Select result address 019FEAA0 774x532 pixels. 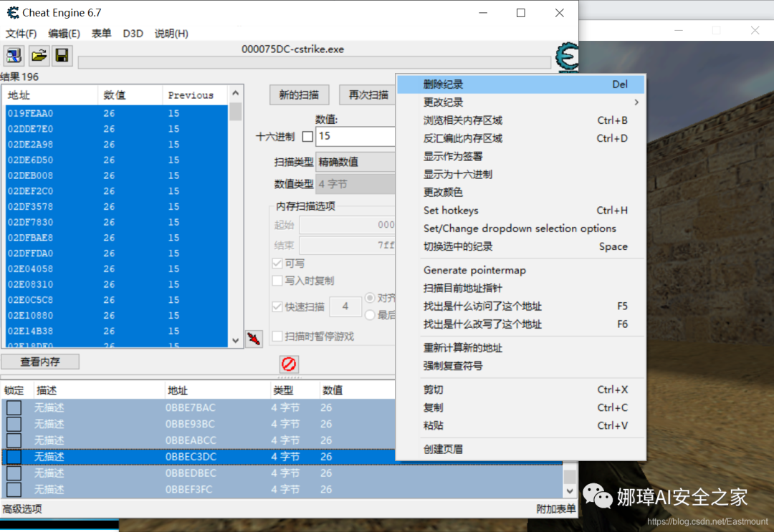pyautogui.click(x=117, y=113)
